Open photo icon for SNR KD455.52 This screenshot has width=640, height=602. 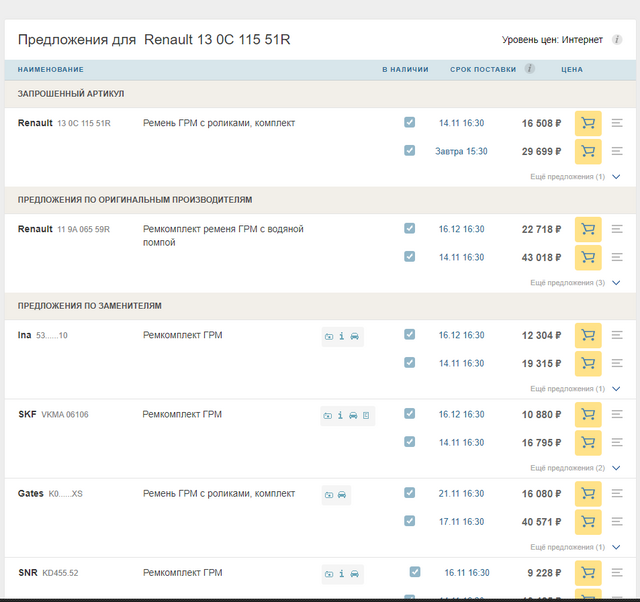click(x=329, y=574)
